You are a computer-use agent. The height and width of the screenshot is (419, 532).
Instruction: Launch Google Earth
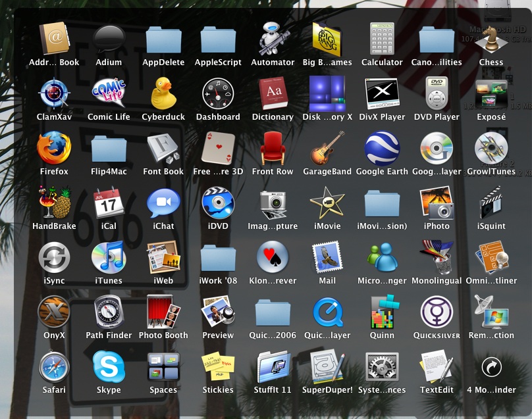tap(382, 148)
